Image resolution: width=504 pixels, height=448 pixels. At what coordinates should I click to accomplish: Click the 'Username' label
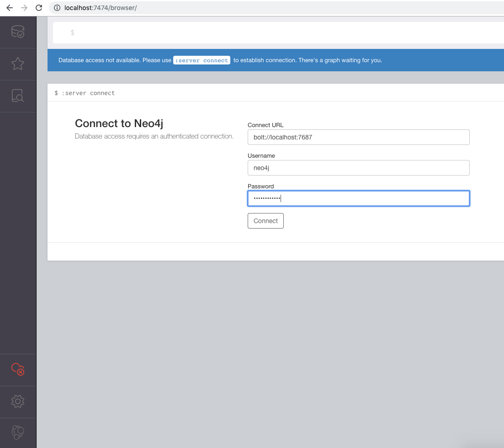point(261,156)
